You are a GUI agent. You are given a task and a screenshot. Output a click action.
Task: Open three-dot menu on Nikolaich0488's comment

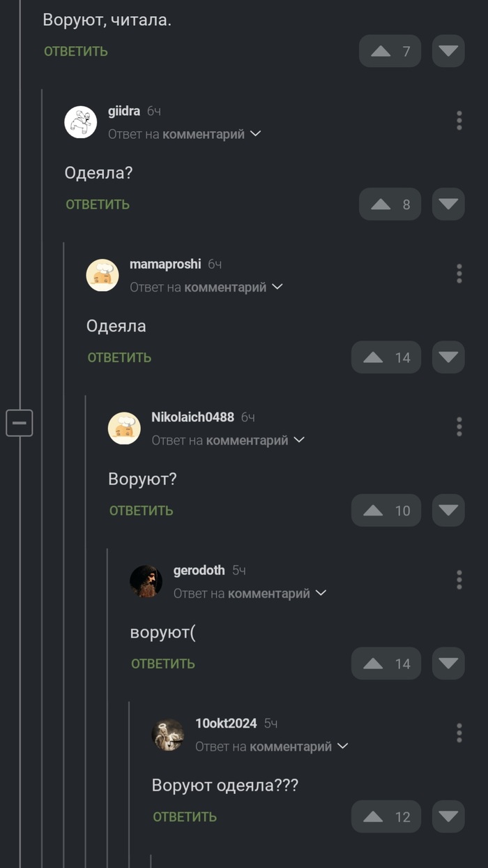click(459, 426)
